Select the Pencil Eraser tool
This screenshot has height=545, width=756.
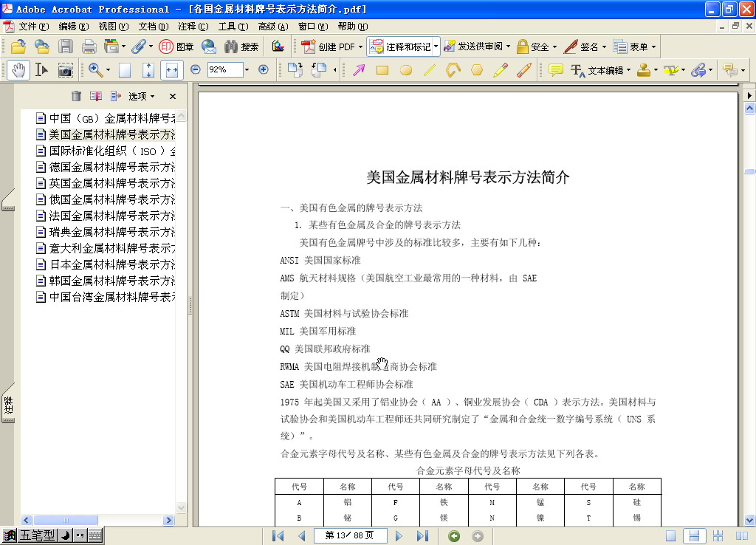coord(524,70)
